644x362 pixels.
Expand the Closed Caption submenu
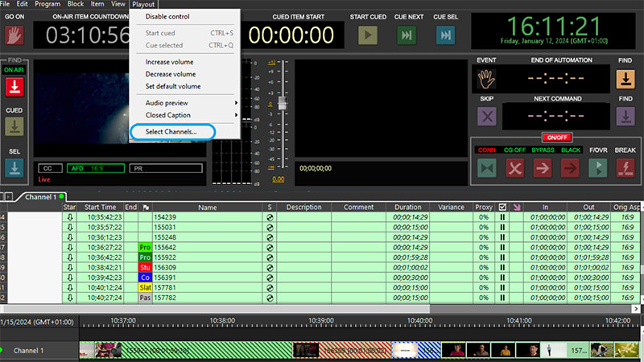(191, 115)
